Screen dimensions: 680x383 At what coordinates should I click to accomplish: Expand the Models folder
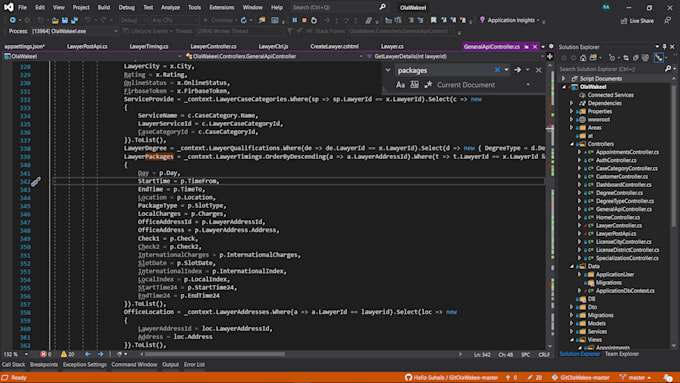point(572,324)
